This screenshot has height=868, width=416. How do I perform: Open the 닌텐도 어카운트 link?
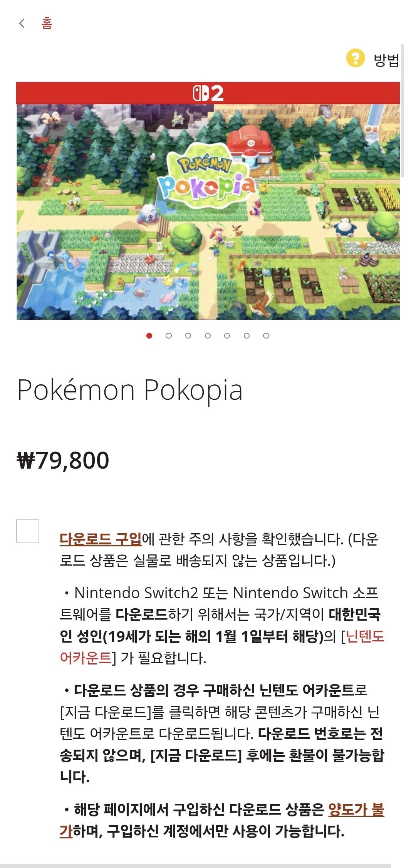364,636
